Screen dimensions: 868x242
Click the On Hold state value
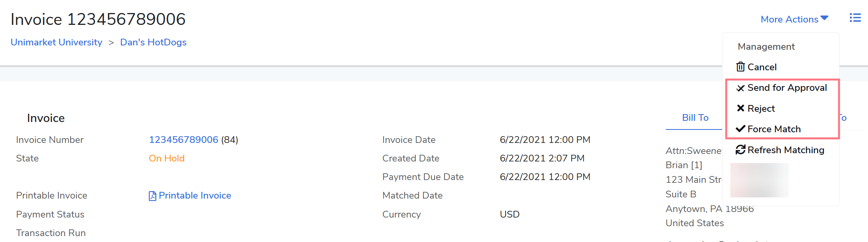click(x=166, y=158)
